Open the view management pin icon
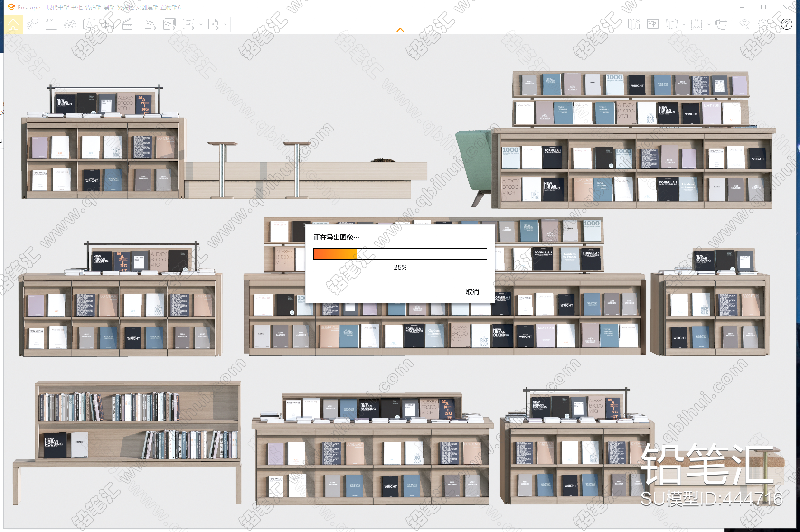The width and height of the screenshot is (800, 532). pos(32,24)
